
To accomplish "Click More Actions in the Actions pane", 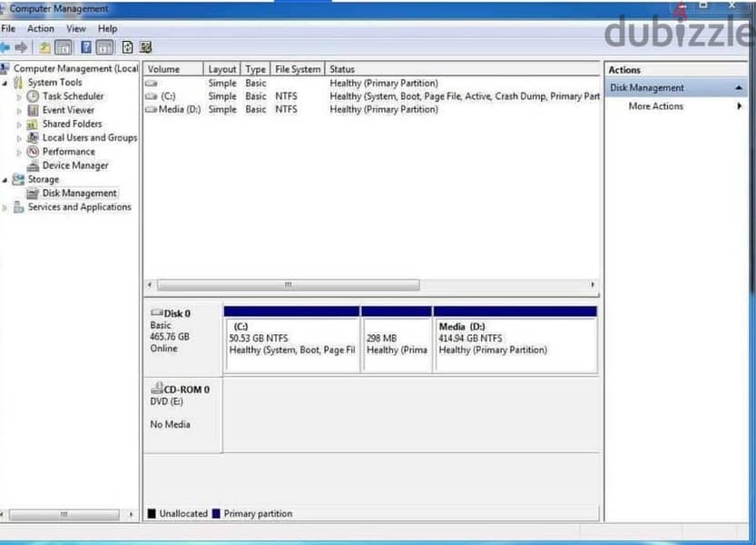I will [655, 106].
